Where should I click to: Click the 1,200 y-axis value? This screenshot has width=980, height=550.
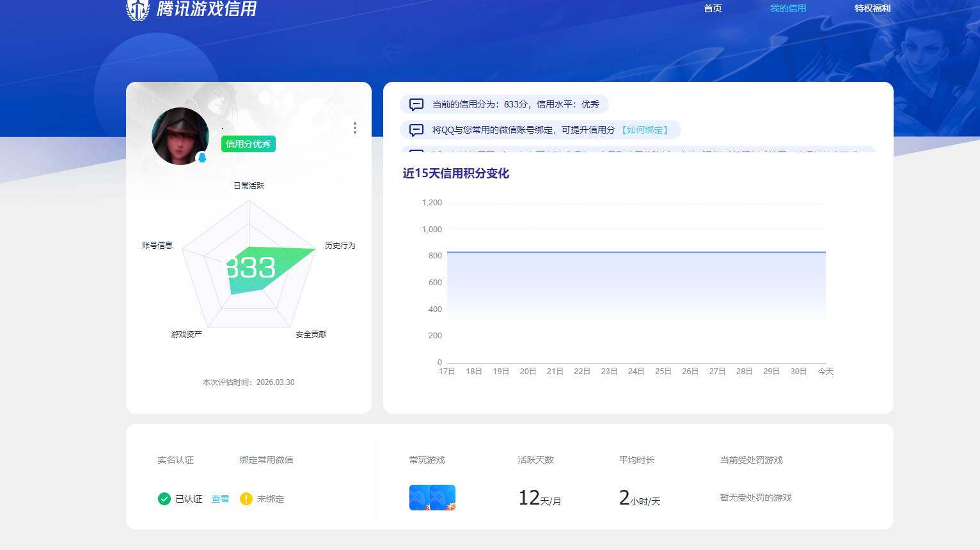coord(432,203)
